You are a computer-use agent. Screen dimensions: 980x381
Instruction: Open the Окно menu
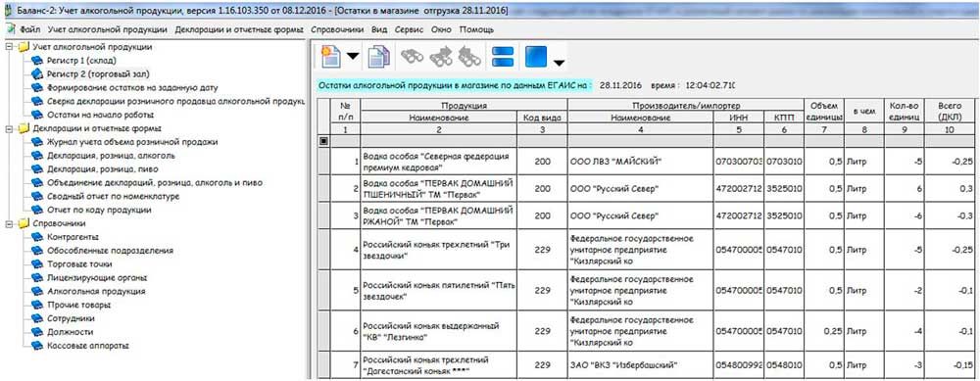point(441,29)
